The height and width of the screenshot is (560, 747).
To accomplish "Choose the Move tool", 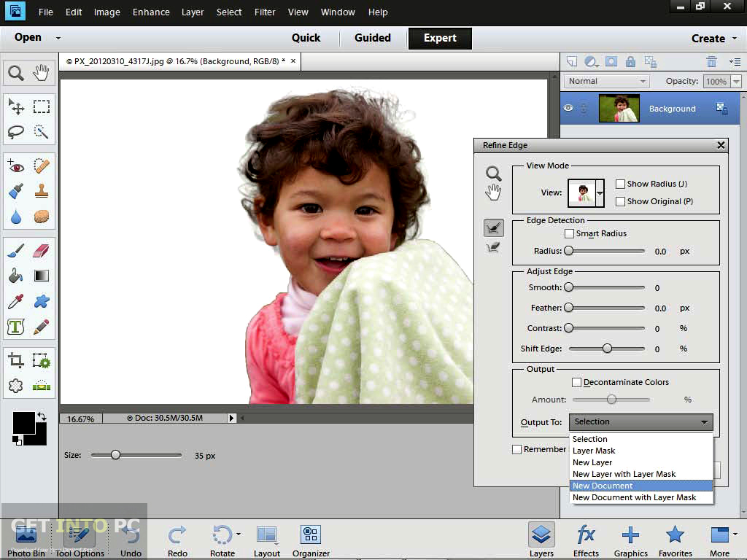I will point(16,106).
